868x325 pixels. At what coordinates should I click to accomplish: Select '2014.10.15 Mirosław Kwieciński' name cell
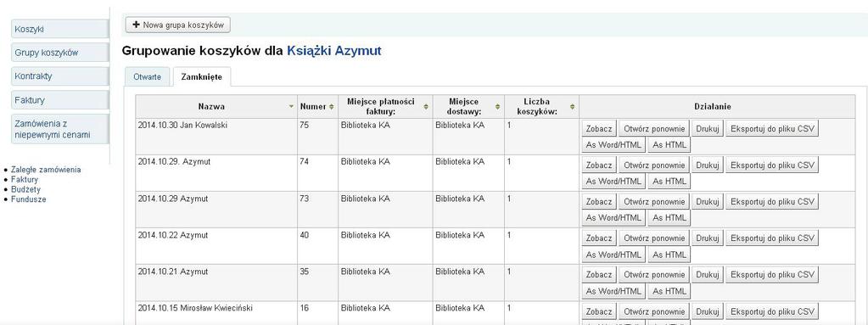coord(216,313)
